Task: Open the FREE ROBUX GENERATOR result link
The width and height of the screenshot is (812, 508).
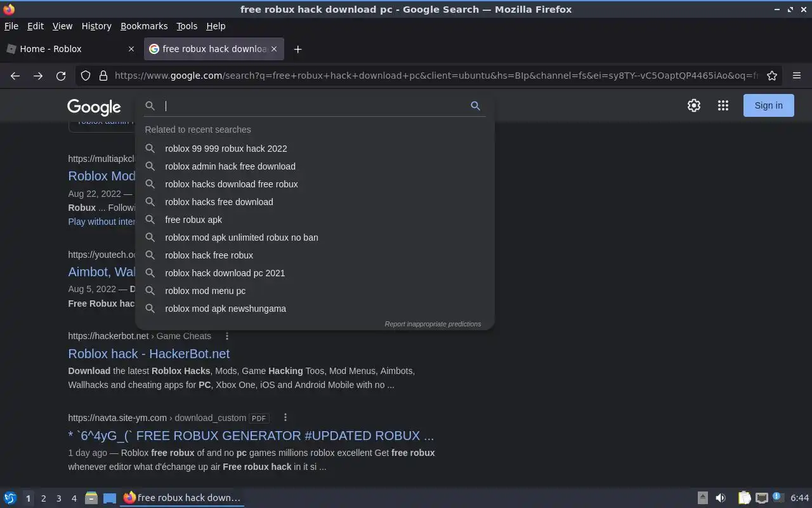Action: tap(251, 436)
